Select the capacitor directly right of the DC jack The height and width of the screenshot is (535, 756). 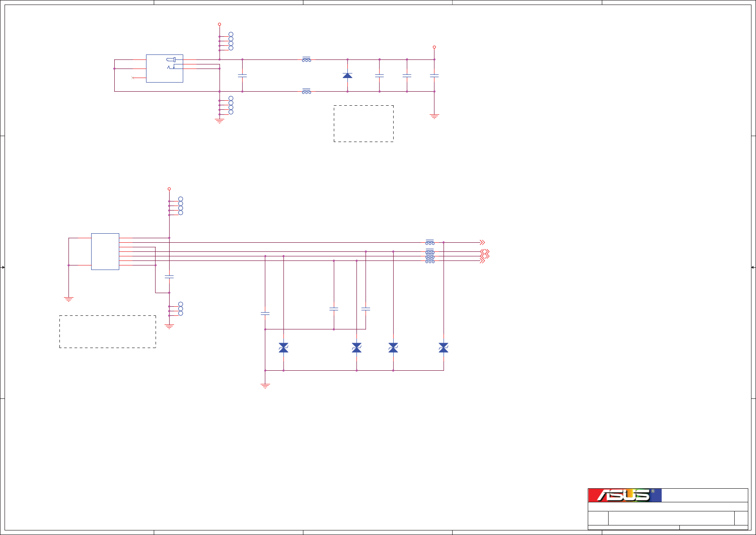(x=242, y=75)
